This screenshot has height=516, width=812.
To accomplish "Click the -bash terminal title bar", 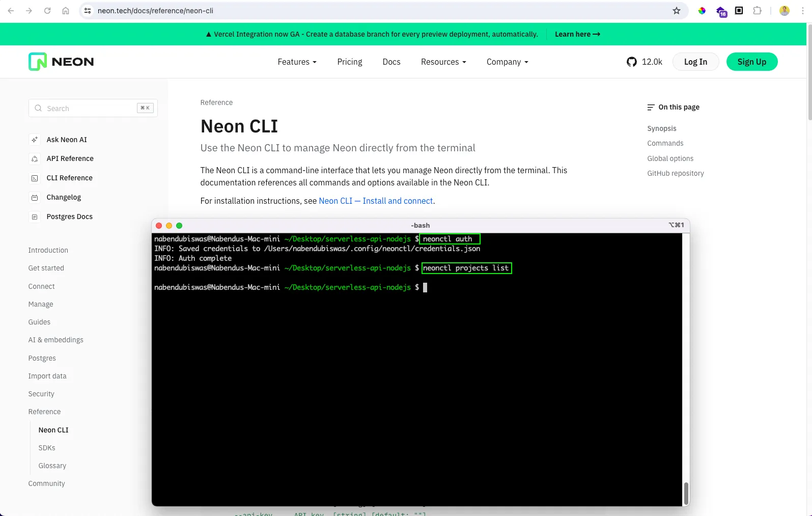I will pos(421,225).
